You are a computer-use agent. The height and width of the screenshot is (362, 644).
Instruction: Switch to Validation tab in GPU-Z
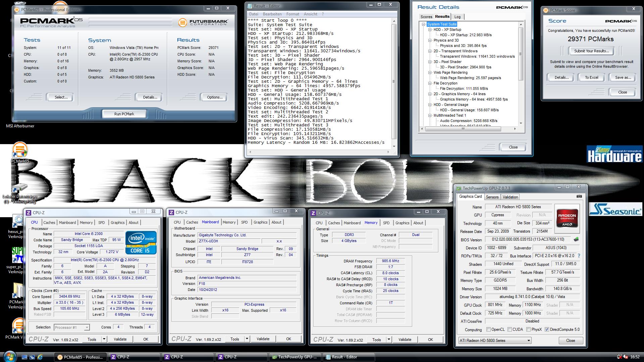click(510, 197)
